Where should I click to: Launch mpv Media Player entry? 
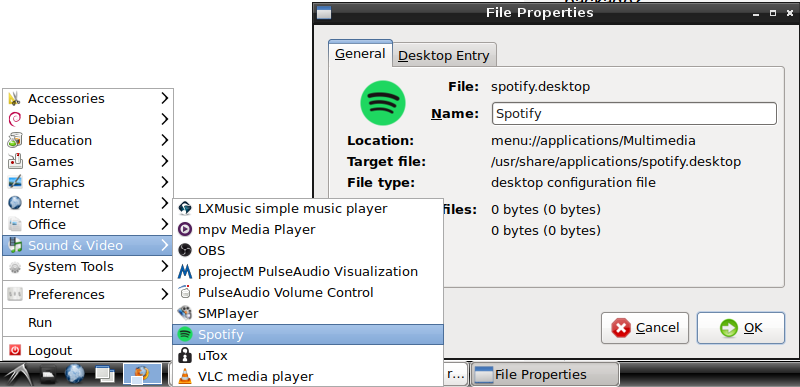click(x=308, y=229)
